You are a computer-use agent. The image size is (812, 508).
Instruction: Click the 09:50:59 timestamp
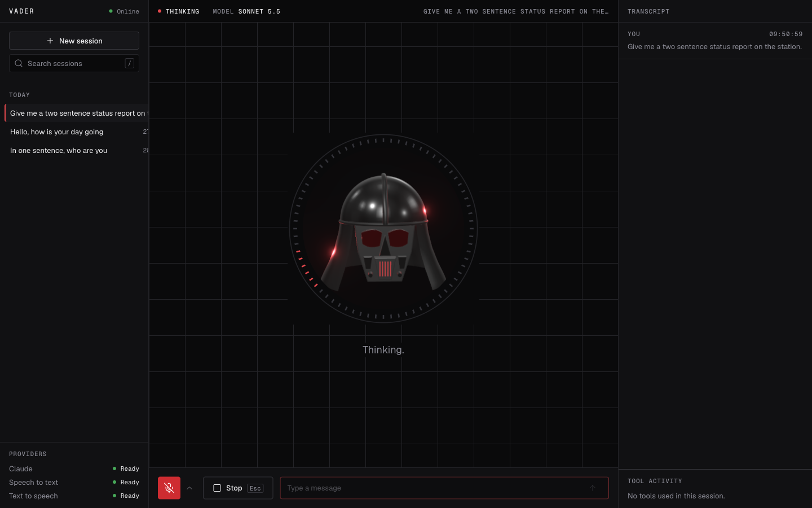tap(785, 34)
